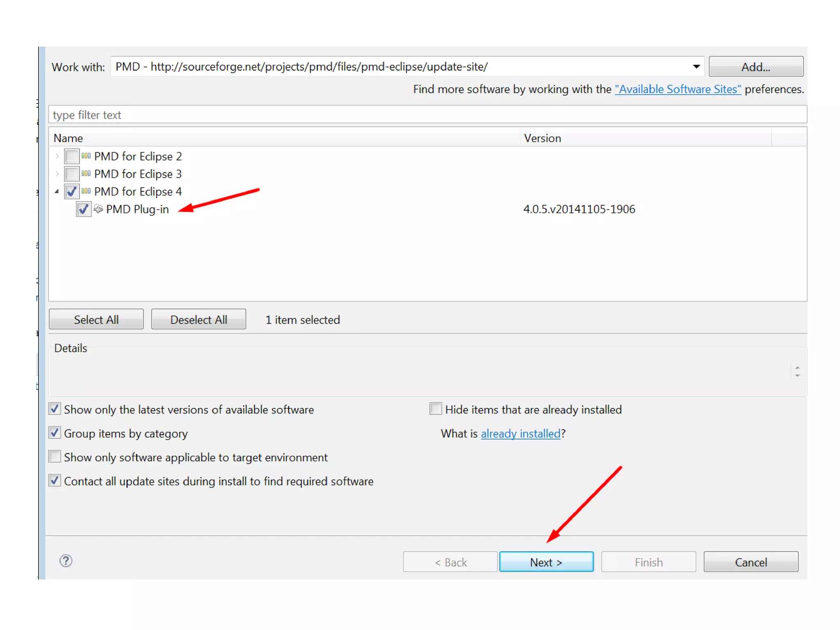Open the Work with site dropdown

click(x=696, y=66)
